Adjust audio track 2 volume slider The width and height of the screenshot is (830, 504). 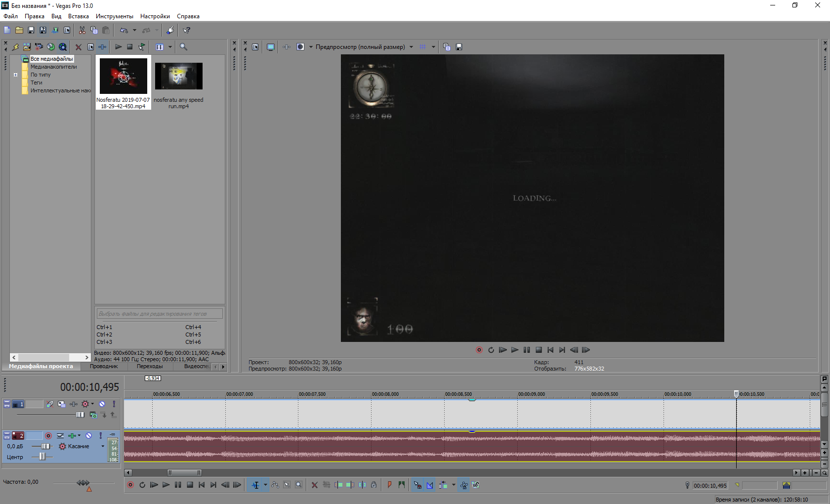(45, 446)
